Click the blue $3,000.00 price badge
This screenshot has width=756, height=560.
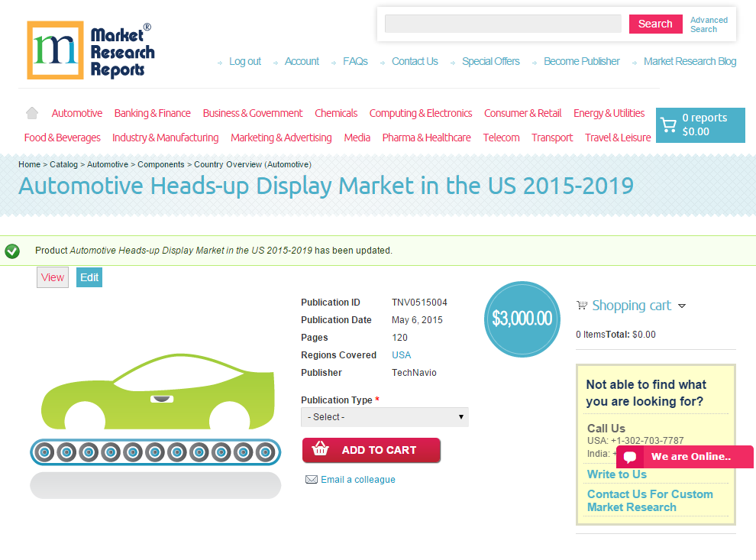(522, 319)
